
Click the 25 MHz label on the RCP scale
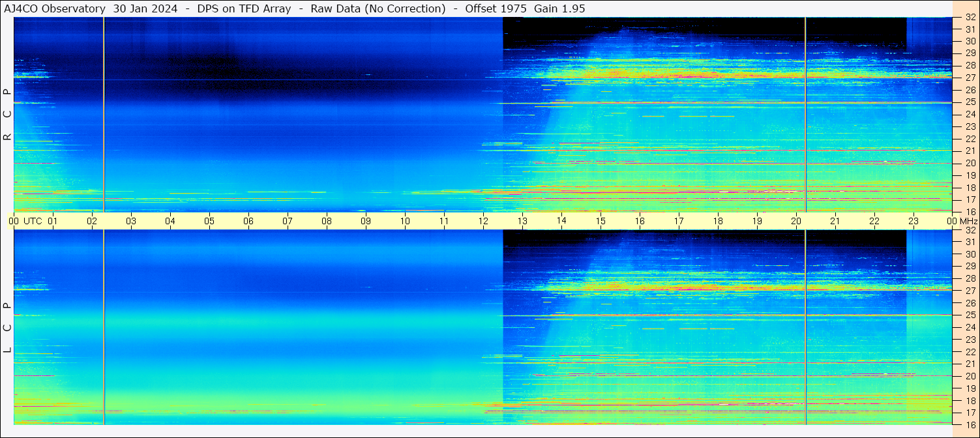pos(970,102)
